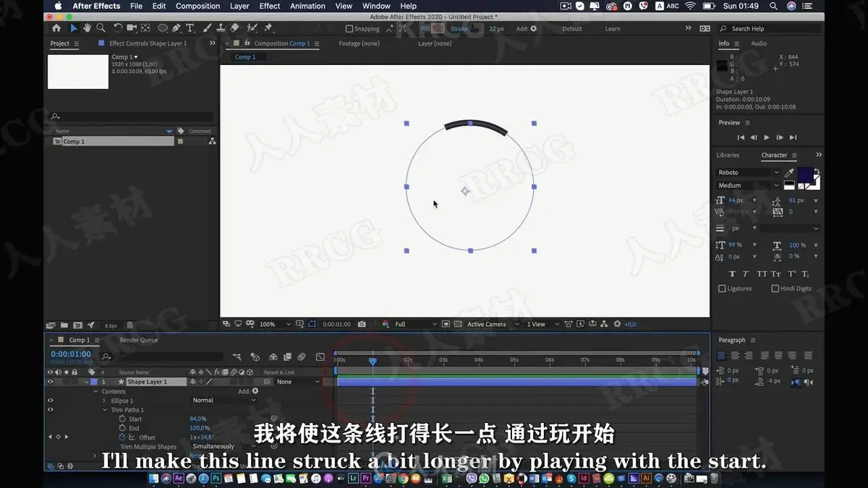Jump to last frame in Preview

point(793,137)
